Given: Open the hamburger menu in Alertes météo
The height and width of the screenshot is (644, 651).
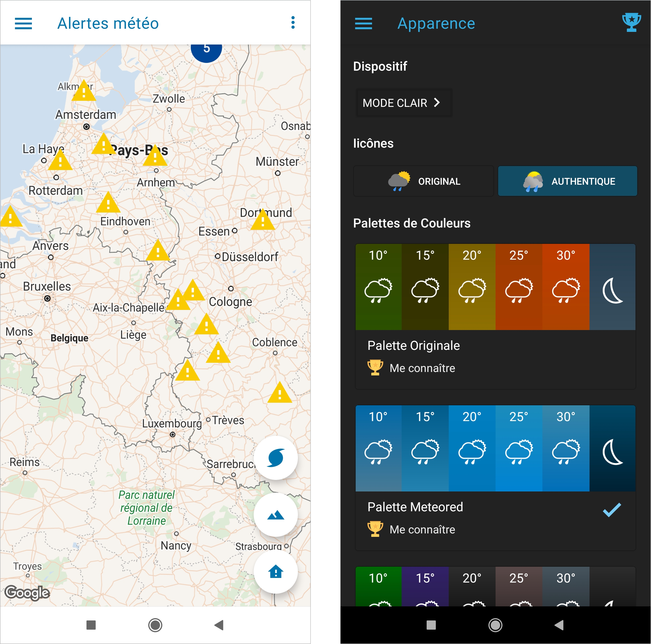Looking at the screenshot, I should pyautogui.click(x=24, y=24).
